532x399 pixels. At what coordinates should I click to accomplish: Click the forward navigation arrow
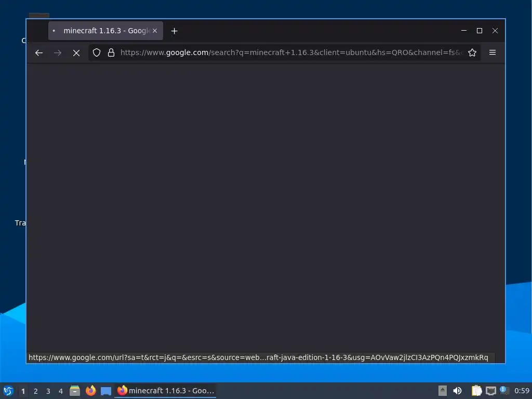coord(58,52)
